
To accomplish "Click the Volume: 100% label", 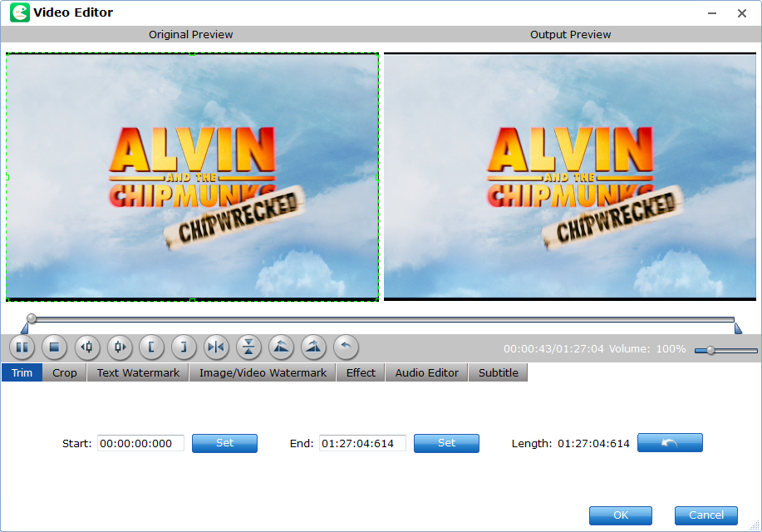I will 647,348.
